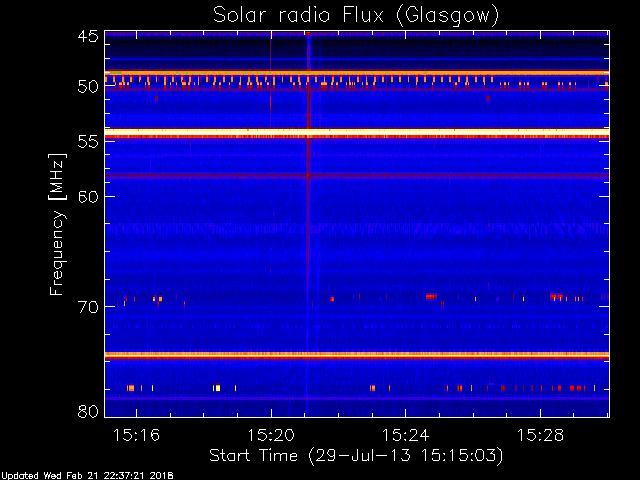The width and height of the screenshot is (640, 480).
Task: Click the 15:16 time tick label
Action: [x=136, y=435]
